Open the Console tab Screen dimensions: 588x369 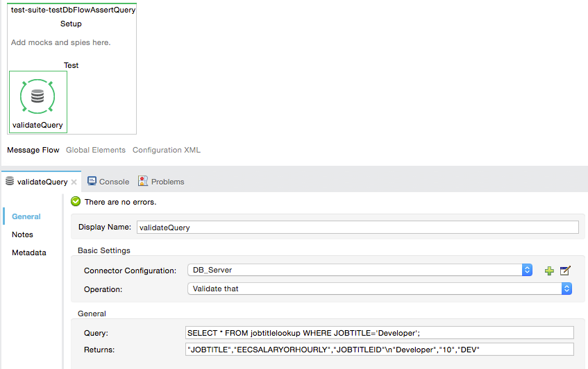point(108,182)
